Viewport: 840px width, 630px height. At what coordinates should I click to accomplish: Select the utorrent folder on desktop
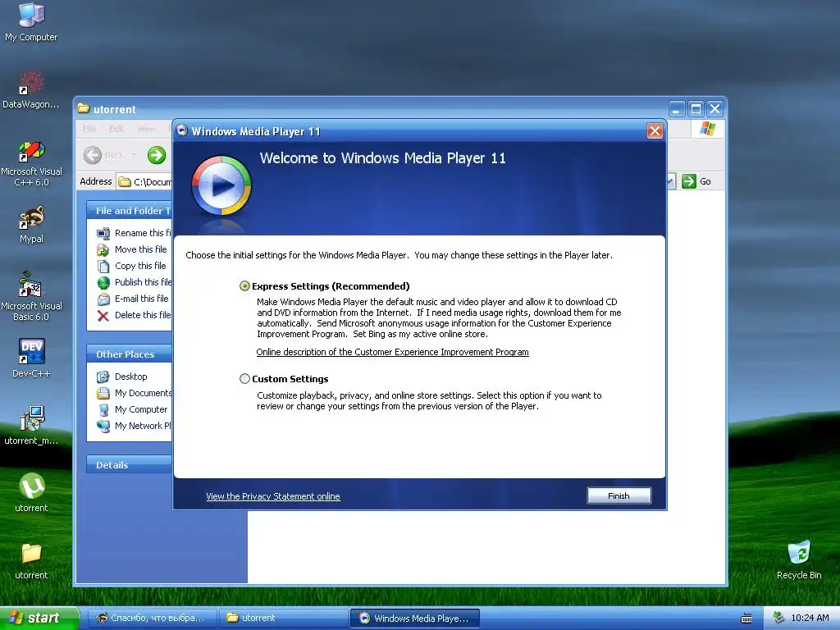coord(31,560)
